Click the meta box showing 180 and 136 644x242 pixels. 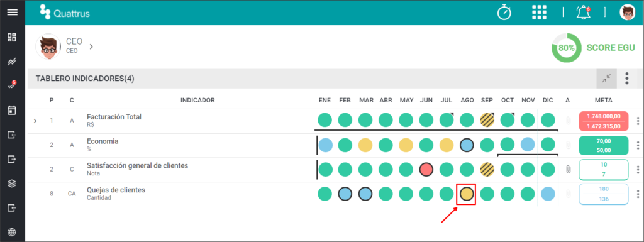[x=604, y=194]
